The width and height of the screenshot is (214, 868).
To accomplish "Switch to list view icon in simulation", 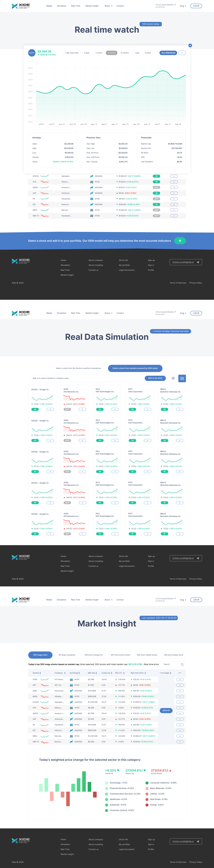I will tap(173, 378).
